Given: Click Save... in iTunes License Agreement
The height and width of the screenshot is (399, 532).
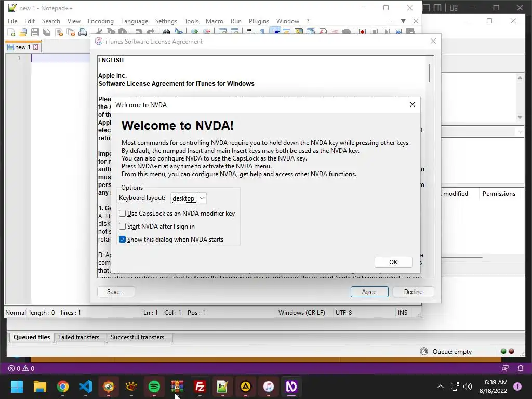Looking at the screenshot, I should [x=116, y=292].
